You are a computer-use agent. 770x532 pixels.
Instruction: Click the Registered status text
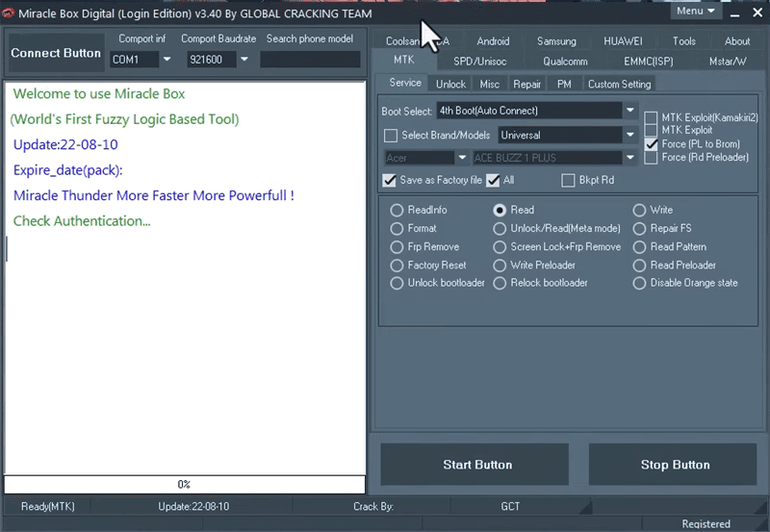pos(706,524)
